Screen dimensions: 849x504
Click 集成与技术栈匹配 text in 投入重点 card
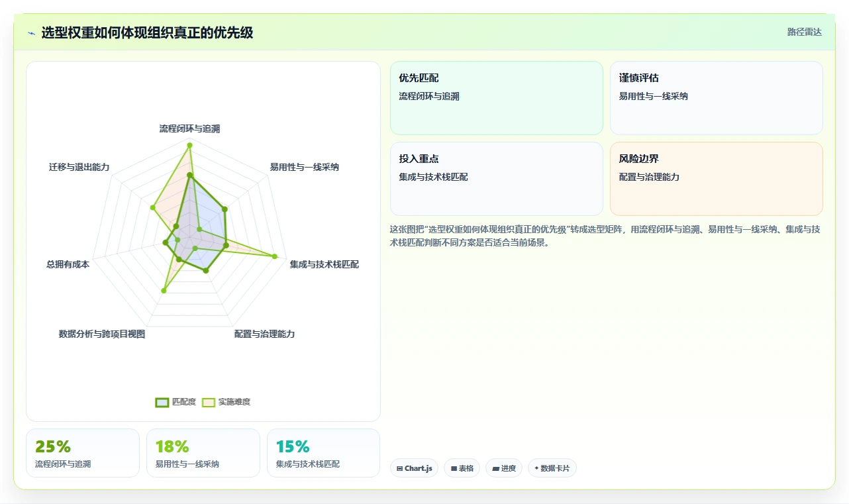[x=433, y=177]
